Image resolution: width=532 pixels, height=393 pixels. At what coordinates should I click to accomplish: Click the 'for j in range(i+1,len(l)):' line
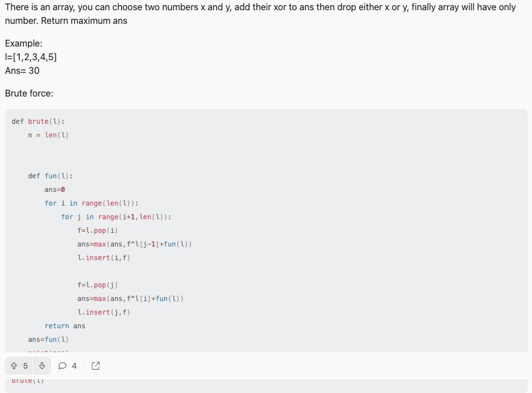[x=116, y=217]
